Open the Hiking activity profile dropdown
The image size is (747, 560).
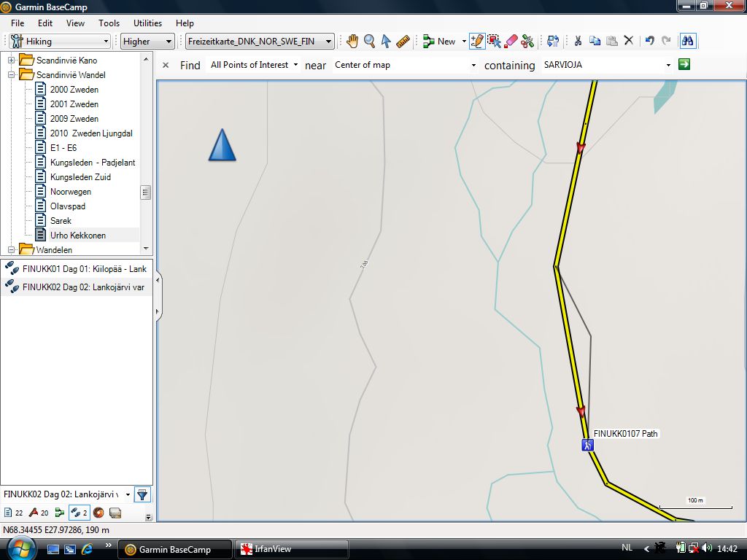(x=60, y=42)
